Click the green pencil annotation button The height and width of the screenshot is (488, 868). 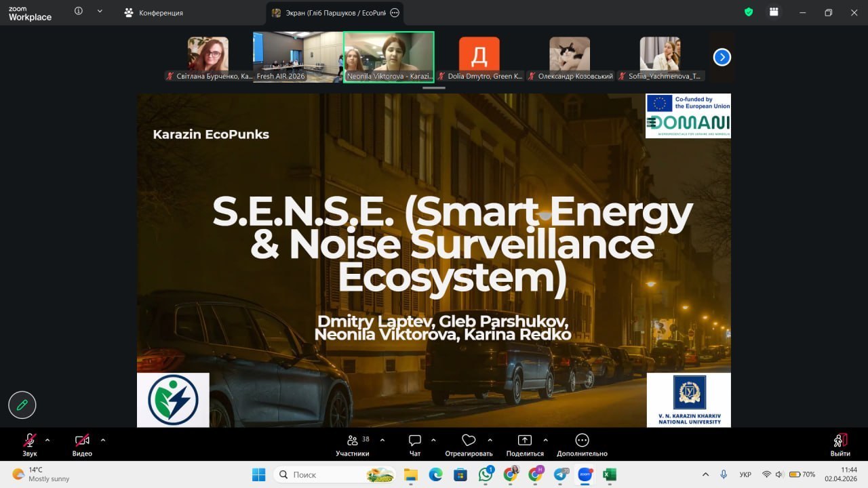click(22, 405)
